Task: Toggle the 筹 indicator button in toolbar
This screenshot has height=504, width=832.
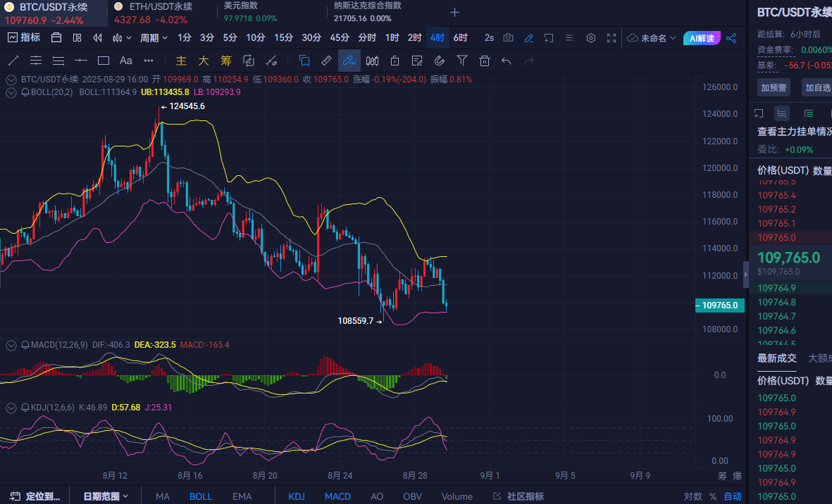Action: point(226,61)
